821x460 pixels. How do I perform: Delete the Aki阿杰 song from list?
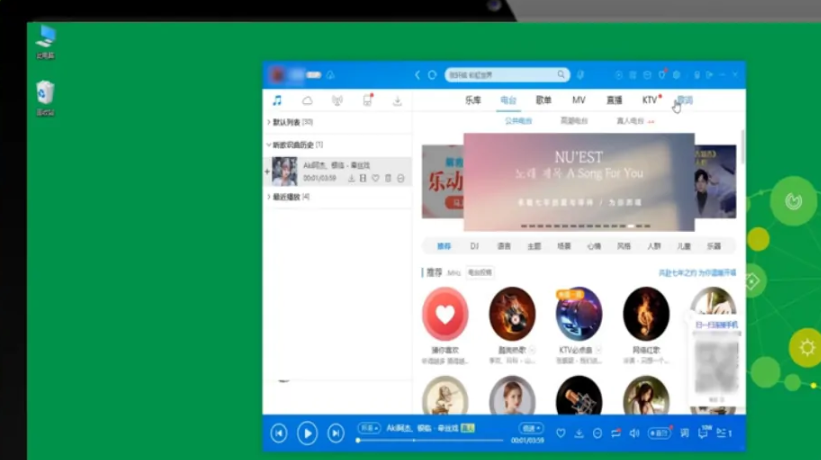[388, 178]
